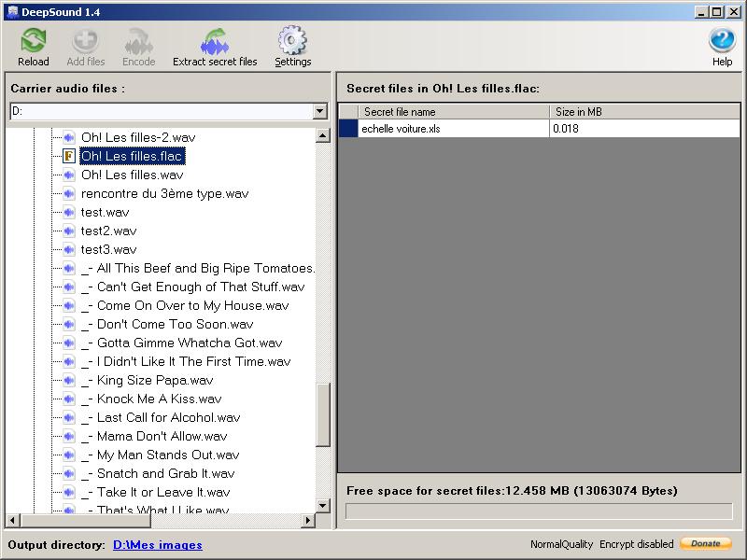Click the Encrypt disabled status text
Viewport: 747px width, 560px height.
coord(637,544)
